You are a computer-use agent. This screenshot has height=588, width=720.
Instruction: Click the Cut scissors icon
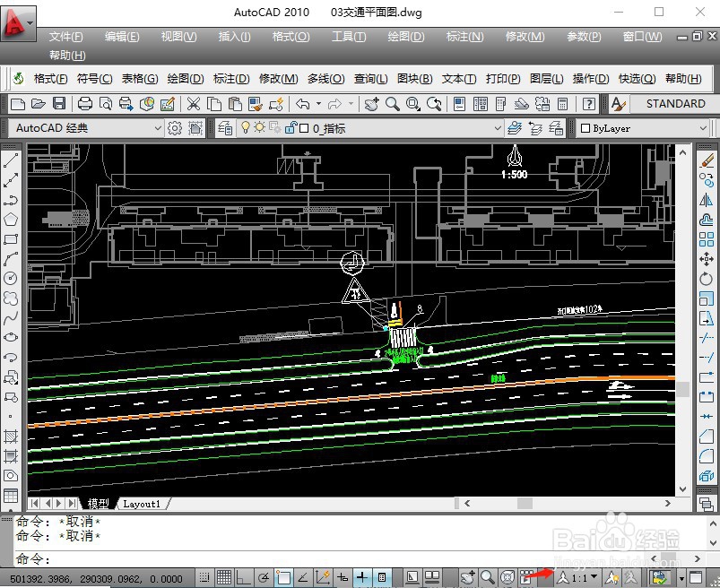[194, 104]
